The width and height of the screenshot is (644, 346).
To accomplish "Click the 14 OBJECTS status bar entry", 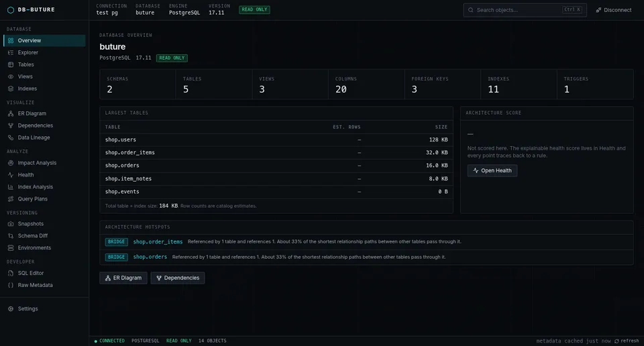I will 213,341.
